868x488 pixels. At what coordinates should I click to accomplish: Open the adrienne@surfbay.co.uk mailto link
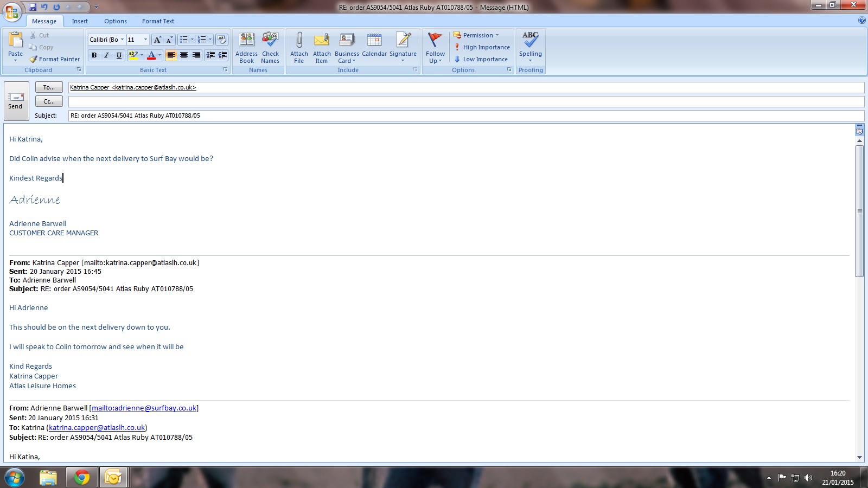tap(144, 408)
